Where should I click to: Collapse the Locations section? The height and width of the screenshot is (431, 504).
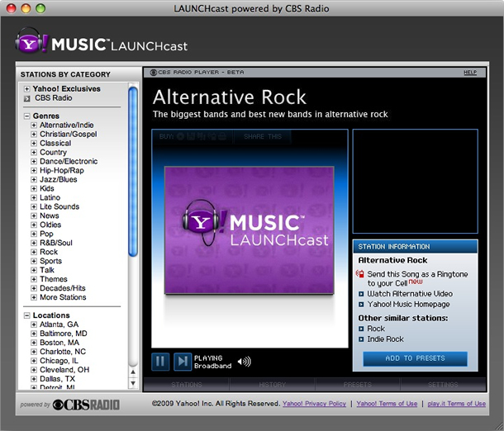pos(27,315)
